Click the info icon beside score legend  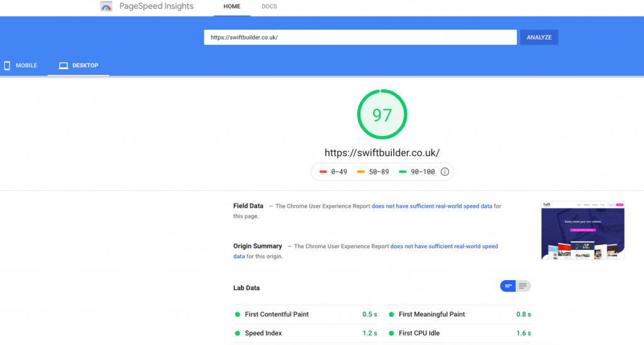[x=445, y=172]
